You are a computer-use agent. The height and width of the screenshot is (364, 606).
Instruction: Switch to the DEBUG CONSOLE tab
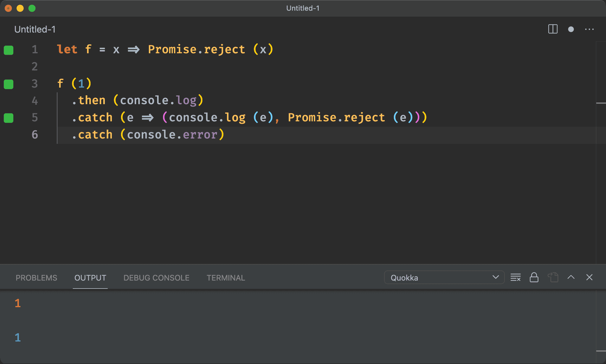click(156, 278)
